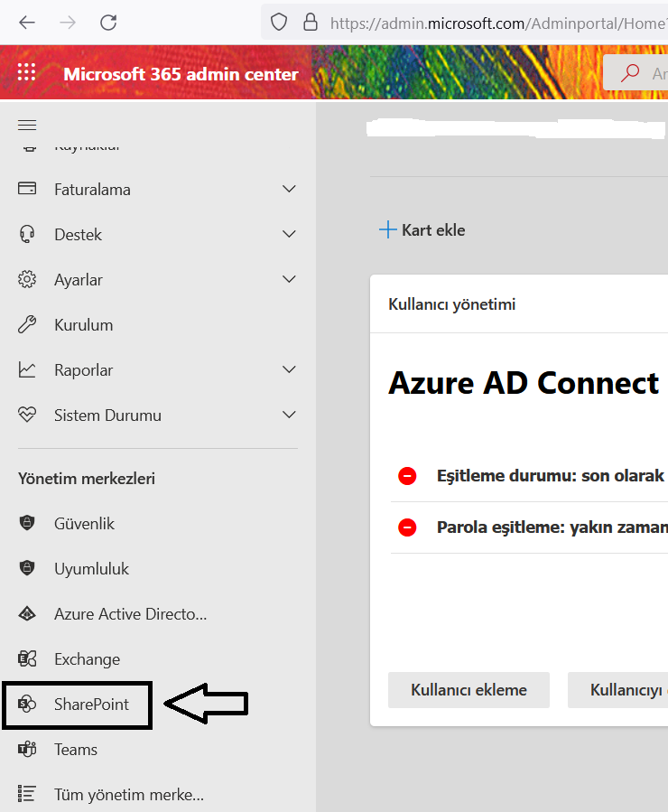Expand the Destek chevron
This screenshot has height=812, width=668.
[289, 234]
